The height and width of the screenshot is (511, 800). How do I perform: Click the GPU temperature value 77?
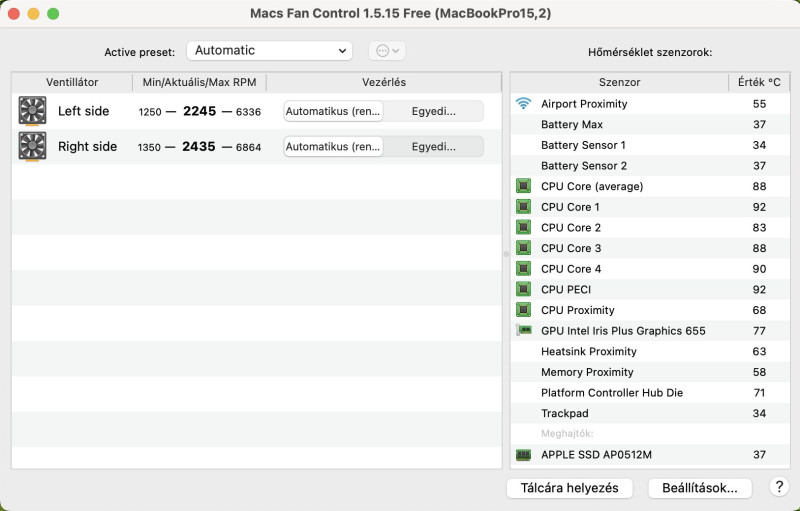tap(759, 331)
